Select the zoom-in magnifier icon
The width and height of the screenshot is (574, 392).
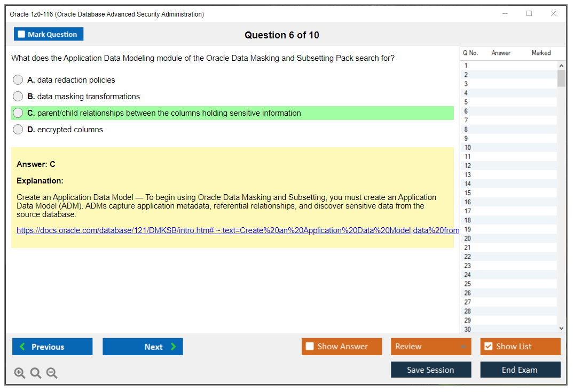click(x=20, y=373)
